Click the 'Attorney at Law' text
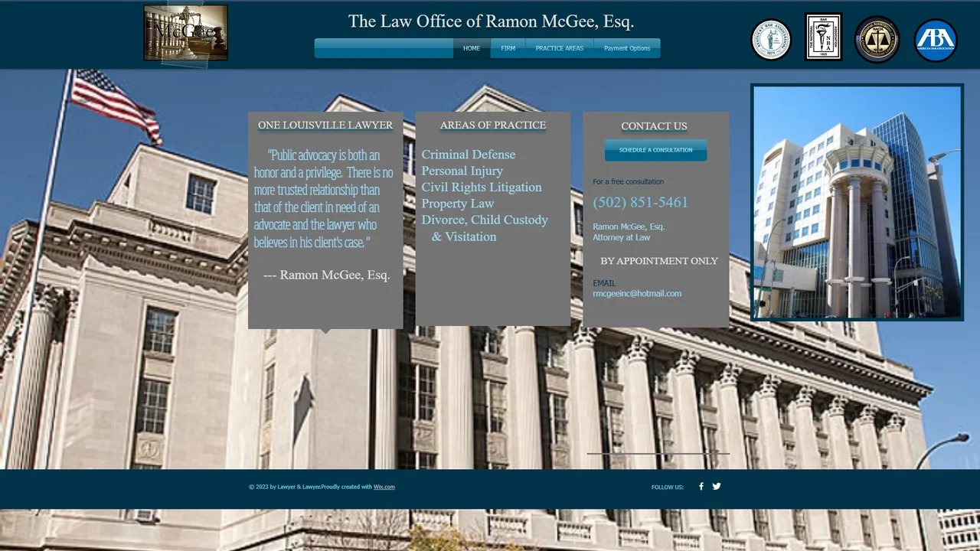The width and height of the screenshot is (980, 551). pyautogui.click(x=622, y=237)
